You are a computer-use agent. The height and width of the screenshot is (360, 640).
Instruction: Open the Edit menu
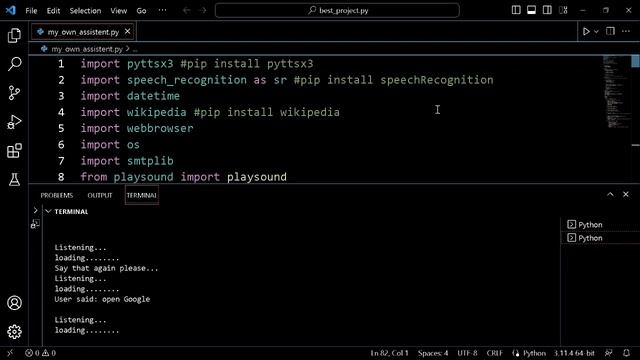pos(53,11)
